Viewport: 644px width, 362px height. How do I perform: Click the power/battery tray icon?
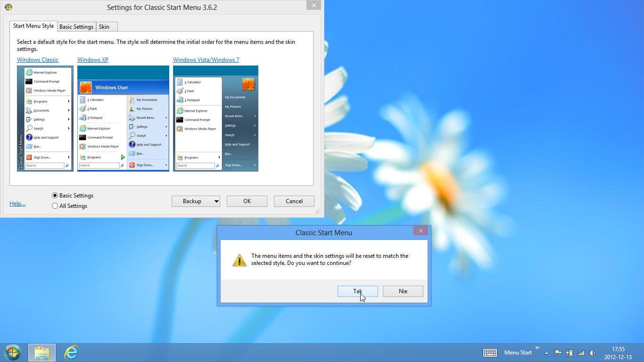(570, 353)
